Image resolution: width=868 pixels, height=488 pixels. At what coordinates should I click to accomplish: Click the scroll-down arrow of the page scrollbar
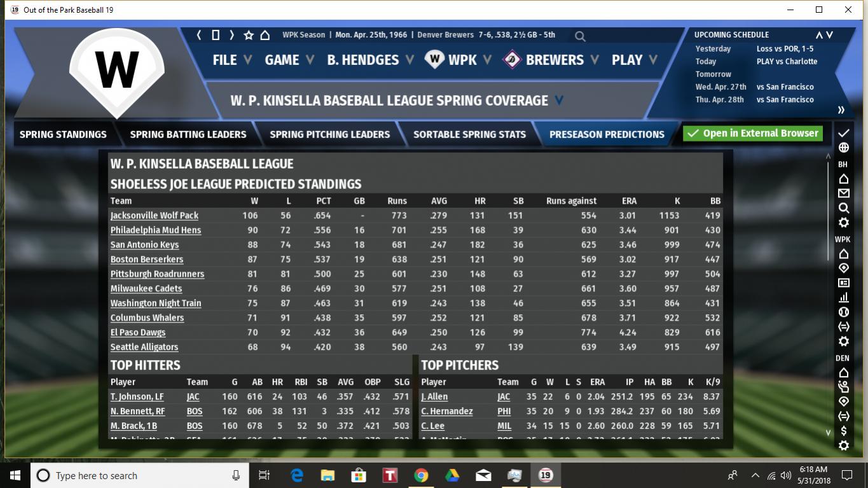828,433
